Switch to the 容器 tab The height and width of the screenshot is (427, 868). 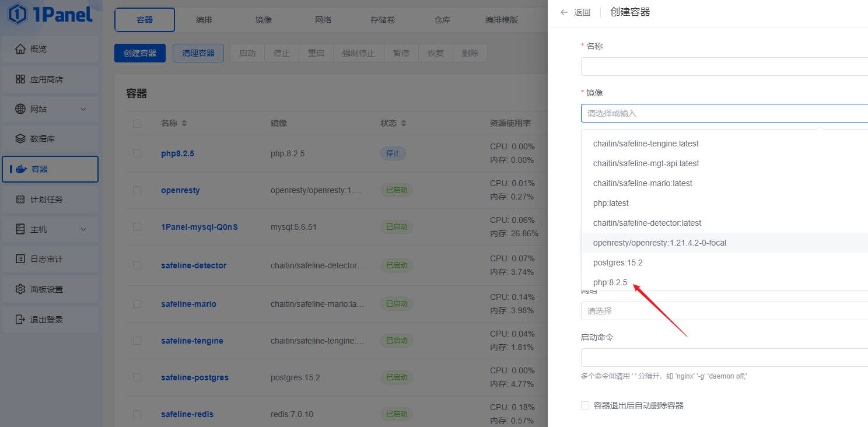point(145,20)
